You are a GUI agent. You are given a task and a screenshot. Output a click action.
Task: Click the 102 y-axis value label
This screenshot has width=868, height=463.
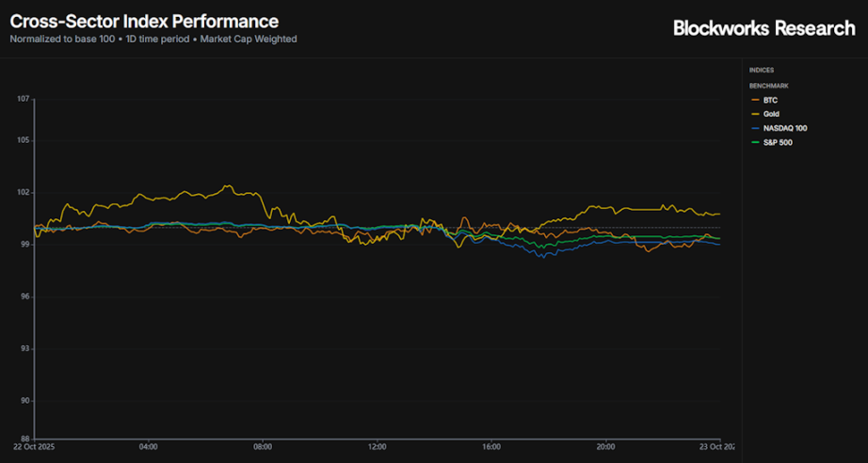click(24, 193)
